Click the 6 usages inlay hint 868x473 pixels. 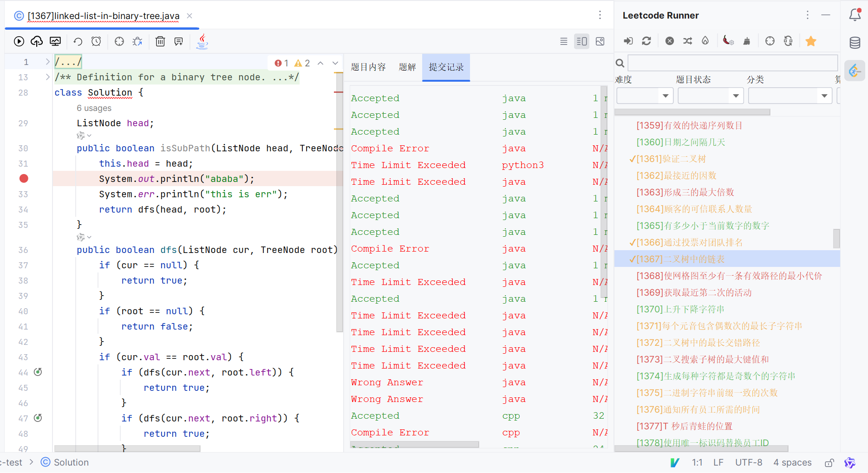coord(94,108)
